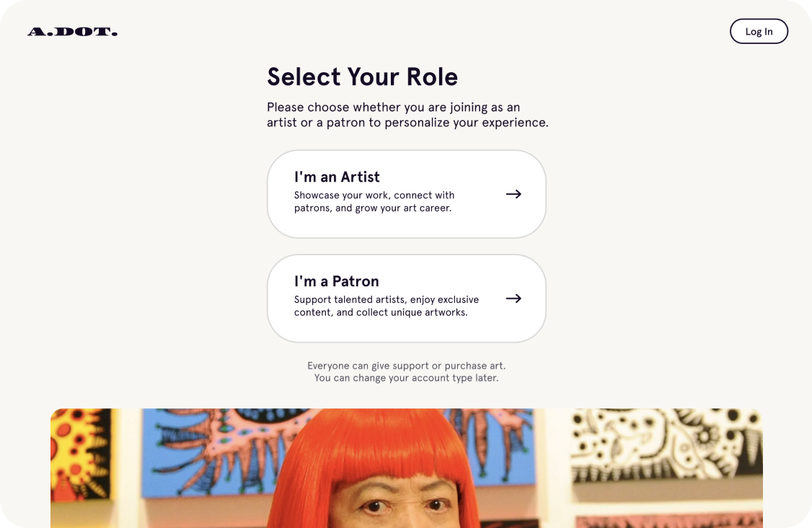
Task: Click the arrow on the Artist card
Action: pos(513,194)
